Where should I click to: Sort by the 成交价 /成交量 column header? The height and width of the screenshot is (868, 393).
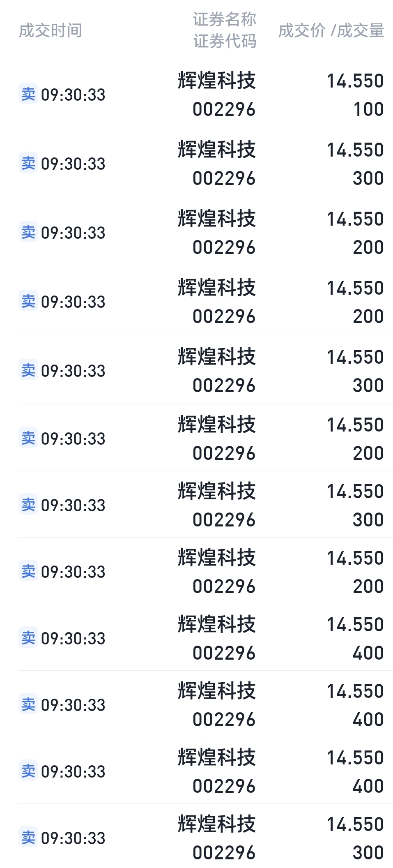pyautogui.click(x=331, y=30)
